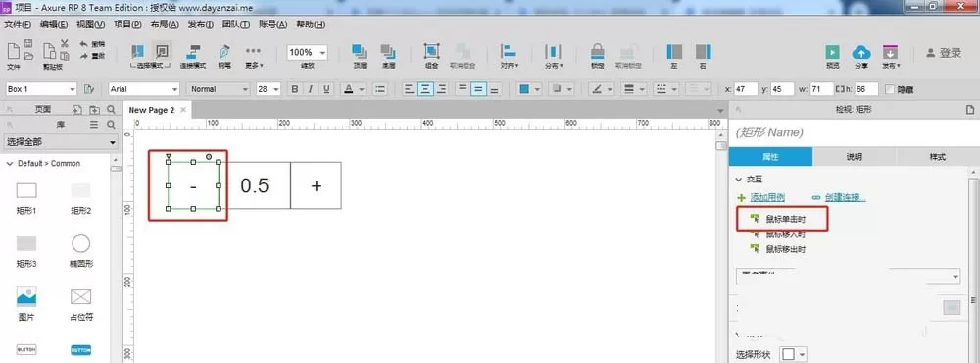Open the 文件 menu
Screen dimensions: 980x363
(18, 25)
